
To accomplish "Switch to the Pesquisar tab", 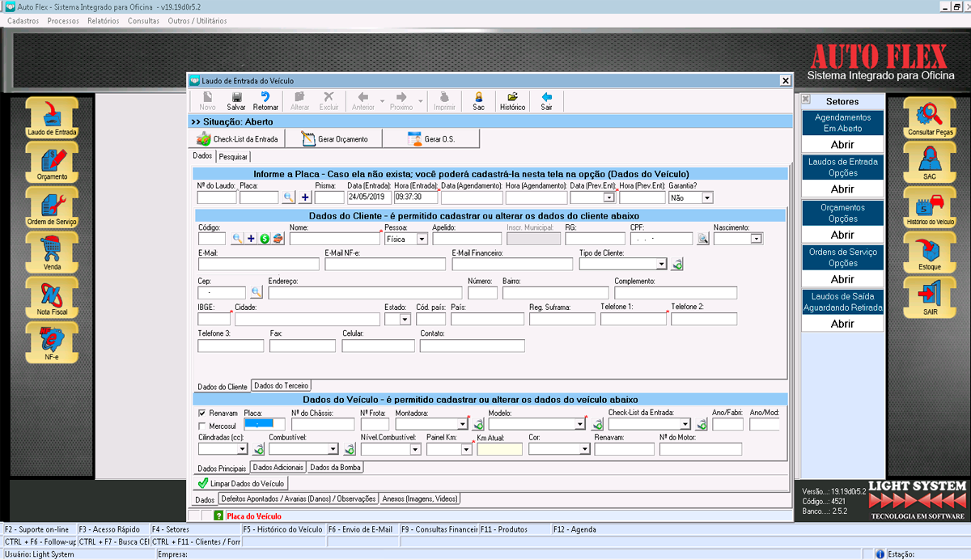I will (x=233, y=156).
